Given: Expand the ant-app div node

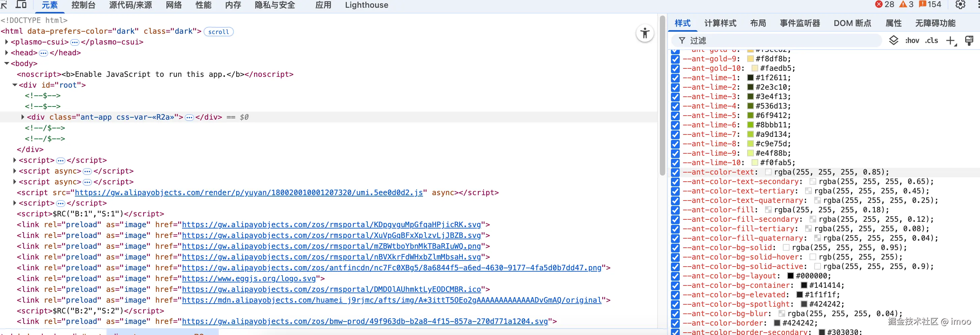Looking at the screenshot, I should pyautogui.click(x=23, y=117).
